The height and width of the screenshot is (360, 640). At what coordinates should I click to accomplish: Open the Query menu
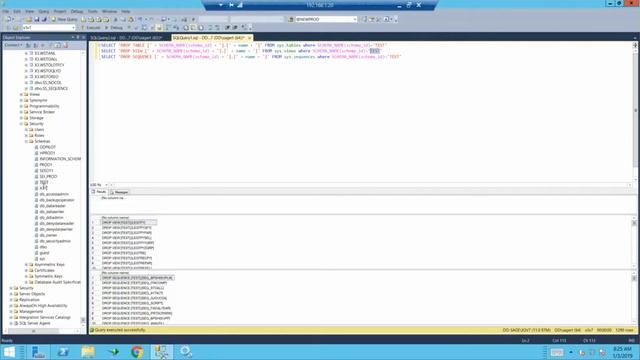coord(43,11)
